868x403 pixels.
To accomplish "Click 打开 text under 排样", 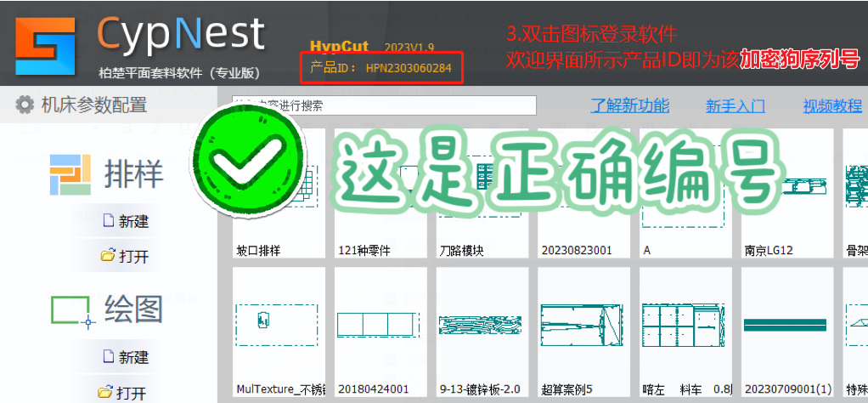I will 134,257.
